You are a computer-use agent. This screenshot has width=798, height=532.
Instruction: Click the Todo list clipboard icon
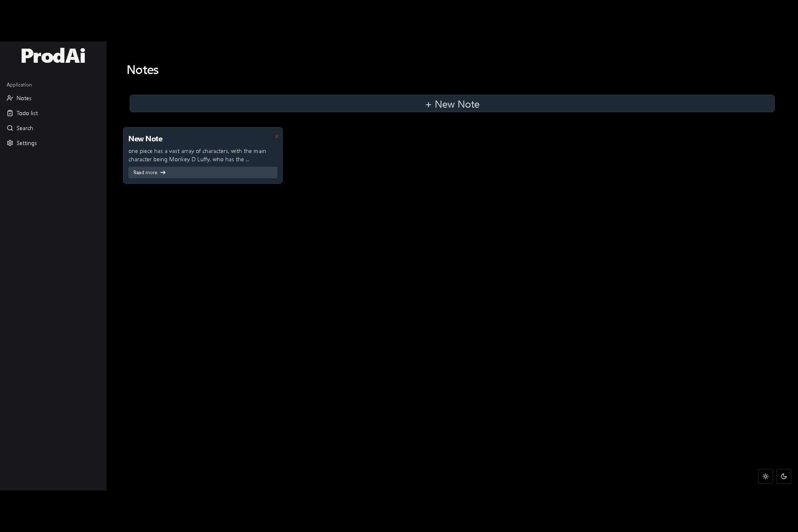tap(10, 113)
